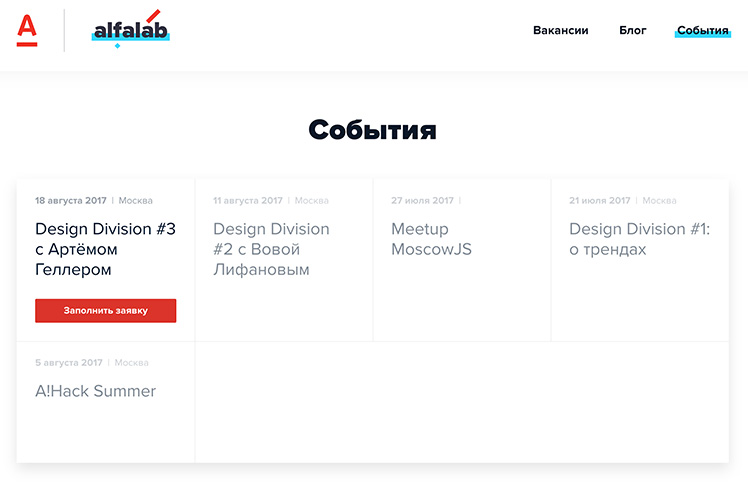Select the События navigation item
Viewport: 748px width, 488px height.
703,31
